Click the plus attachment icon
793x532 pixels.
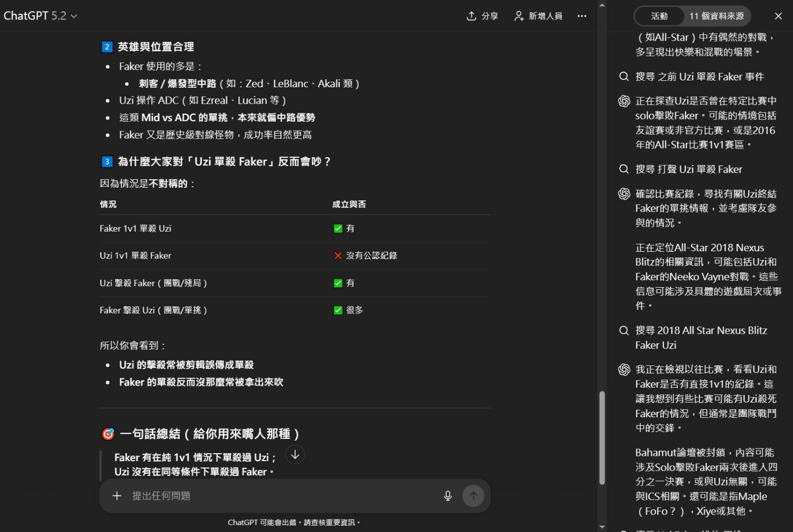point(117,496)
